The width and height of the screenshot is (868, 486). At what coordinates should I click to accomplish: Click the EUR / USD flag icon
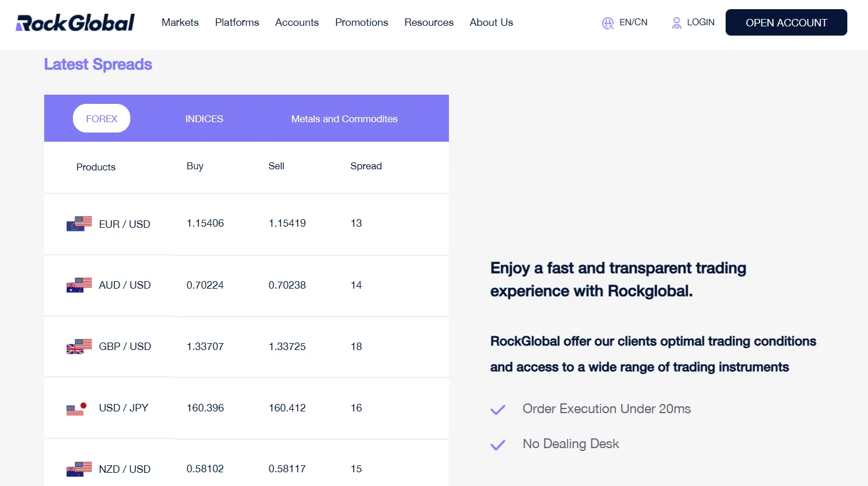coord(79,223)
